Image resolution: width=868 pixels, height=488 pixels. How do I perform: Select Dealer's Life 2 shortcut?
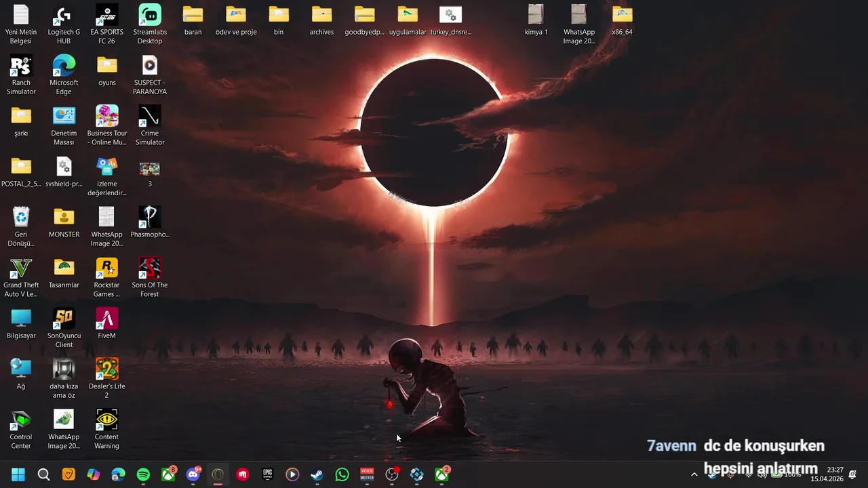[106, 379]
